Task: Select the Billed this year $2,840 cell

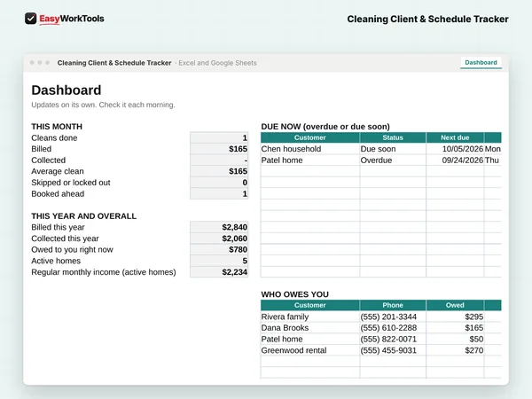Action: tap(219, 227)
